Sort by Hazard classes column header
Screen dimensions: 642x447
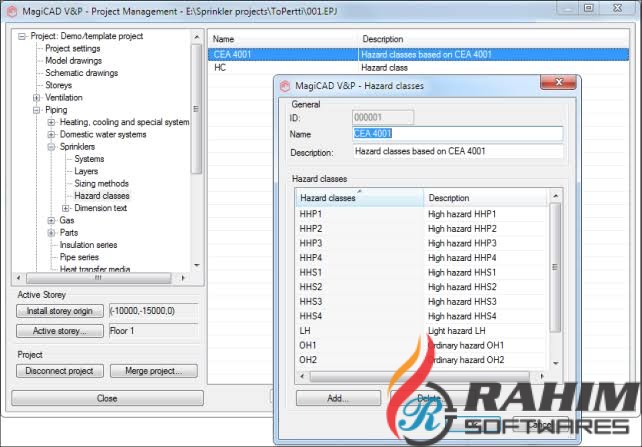click(x=359, y=198)
